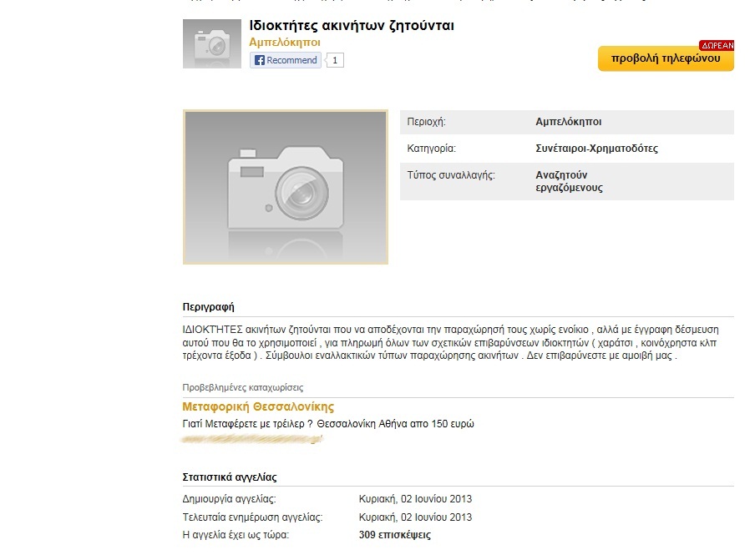Click the Αμπελόκηποι value in Περιοχή row
The image size is (750, 560).
coord(568,122)
